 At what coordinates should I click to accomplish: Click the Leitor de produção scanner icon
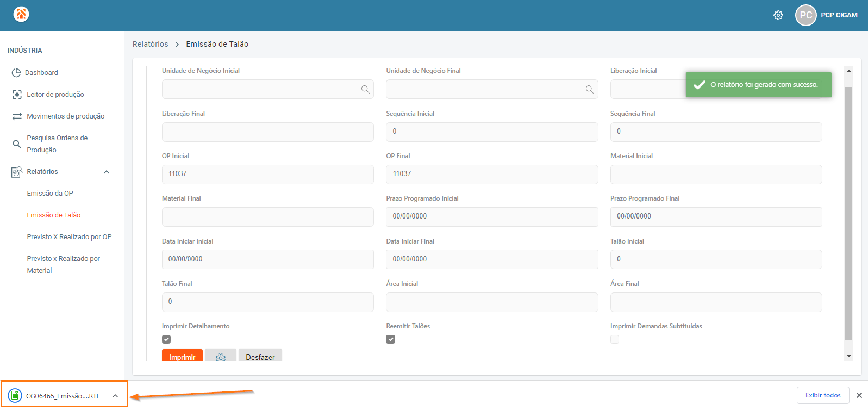17,95
